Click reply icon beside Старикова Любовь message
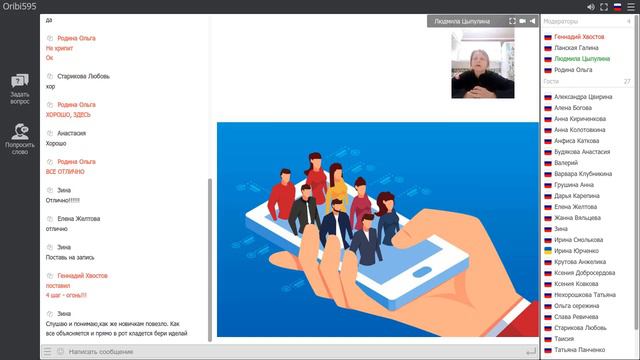Screen dimensions: 640x360 click(50, 76)
